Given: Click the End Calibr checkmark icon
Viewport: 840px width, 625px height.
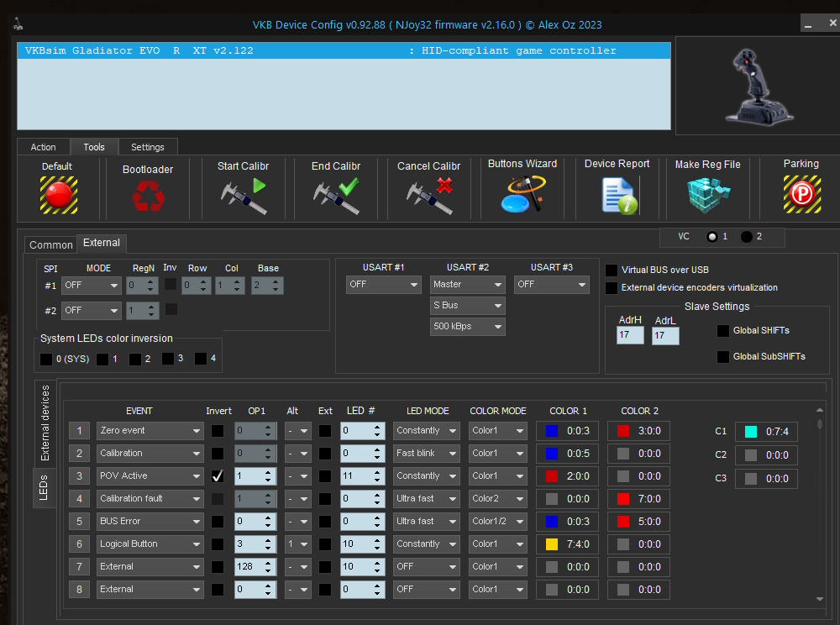Looking at the screenshot, I should 335,194.
